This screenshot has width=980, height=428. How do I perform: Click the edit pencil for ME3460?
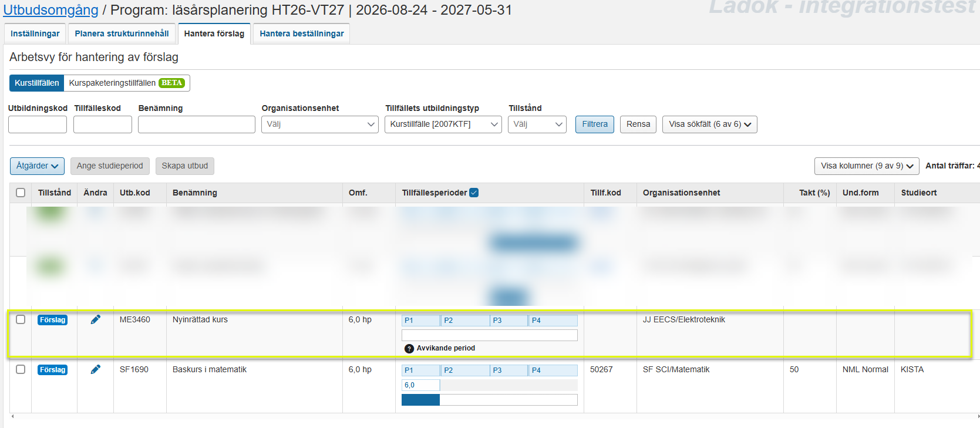(x=95, y=319)
